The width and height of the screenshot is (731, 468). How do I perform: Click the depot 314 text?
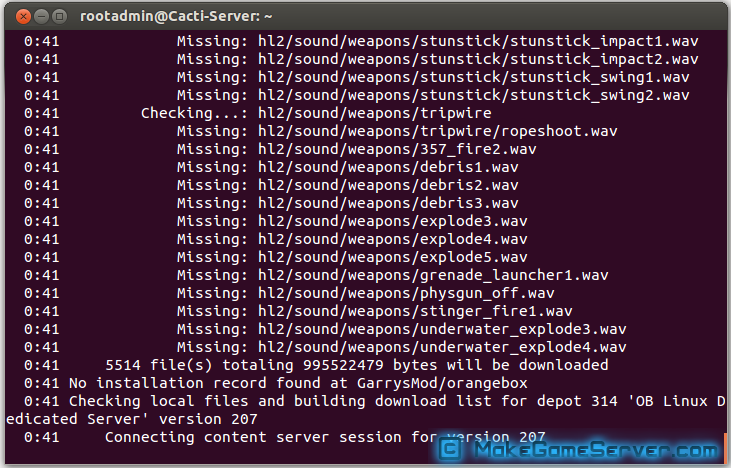[582, 401]
